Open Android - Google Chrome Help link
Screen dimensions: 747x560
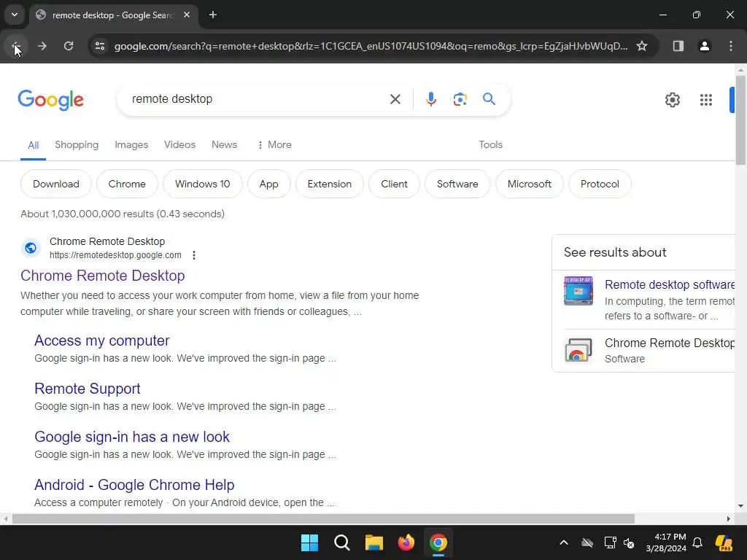(134, 485)
